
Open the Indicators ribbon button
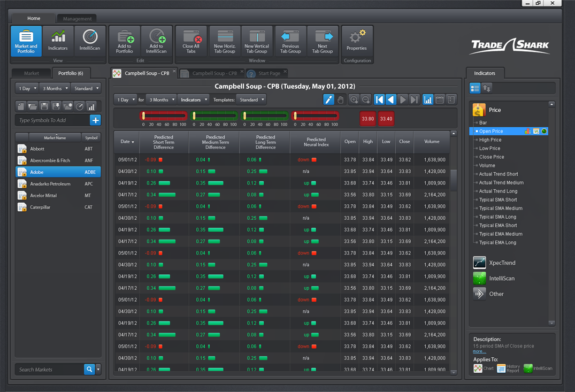[58, 41]
